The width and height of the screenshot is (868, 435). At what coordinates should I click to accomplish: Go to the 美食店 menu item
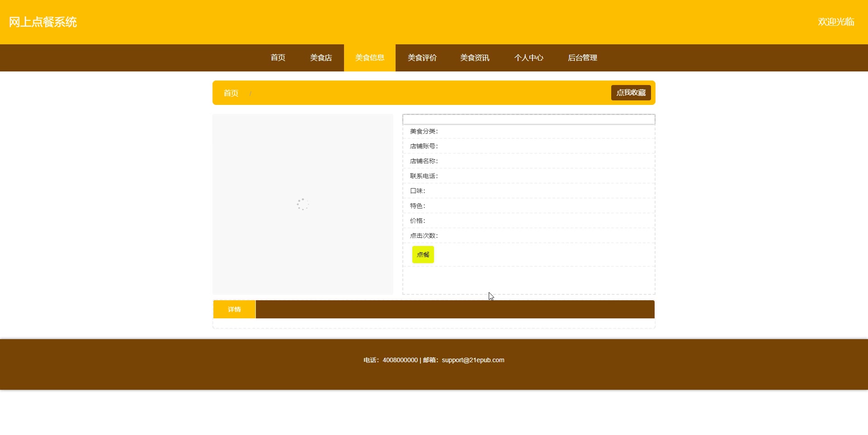pos(321,58)
